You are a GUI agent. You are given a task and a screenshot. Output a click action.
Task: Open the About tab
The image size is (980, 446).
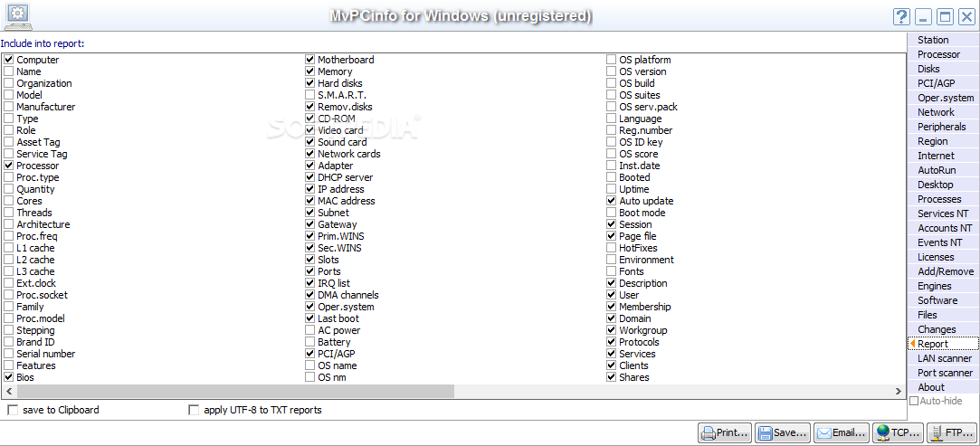click(x=943, y=387)
